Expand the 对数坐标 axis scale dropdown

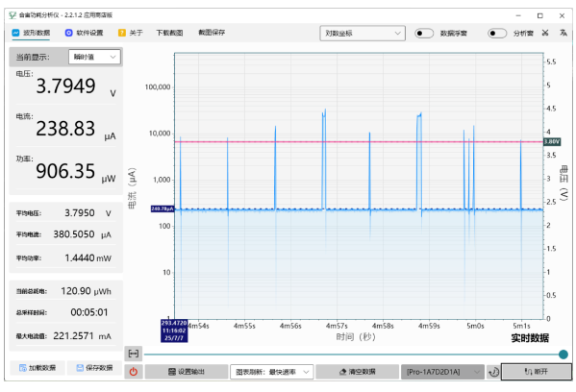tap(363, 34)
